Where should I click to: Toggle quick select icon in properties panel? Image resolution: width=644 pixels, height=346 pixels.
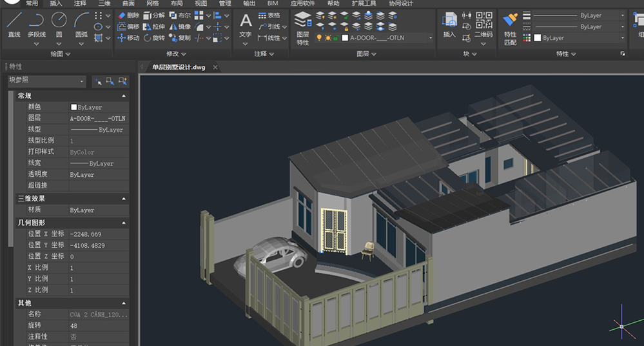point(122,81)
